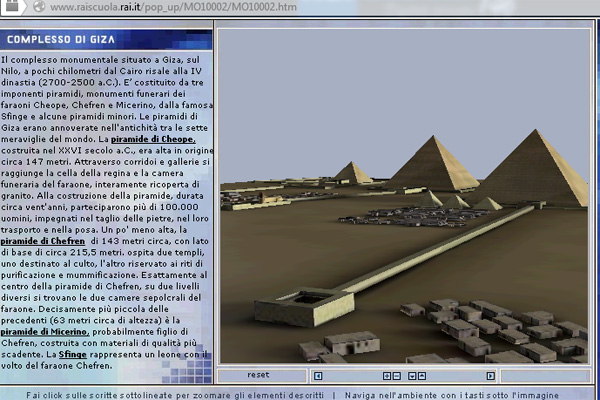Tilt view down with down arrow
The width and height of the screenshot is (600, 400).
coord(412,376)
